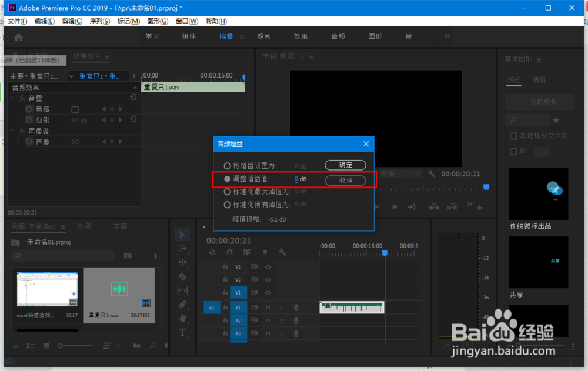Enable the 旁路 bypass checkbox
This screenshot has width=588, height=371.
click(75, 109)
